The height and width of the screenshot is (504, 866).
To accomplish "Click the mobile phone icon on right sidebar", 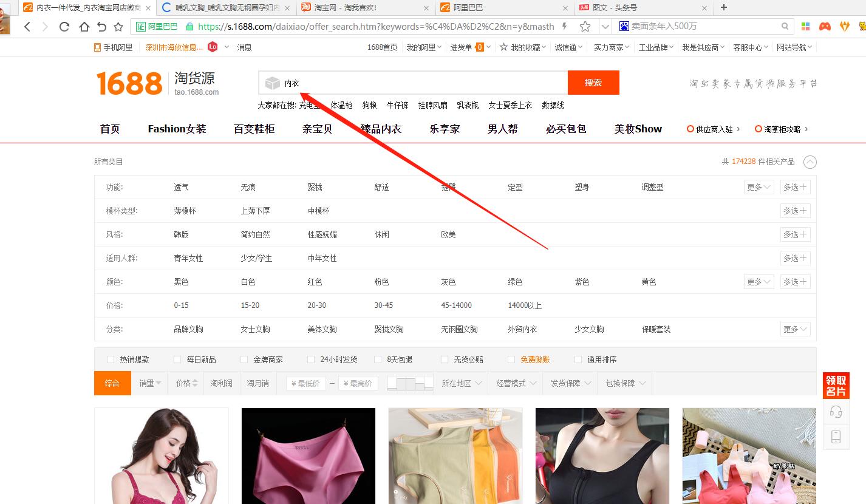I will 836,437.
